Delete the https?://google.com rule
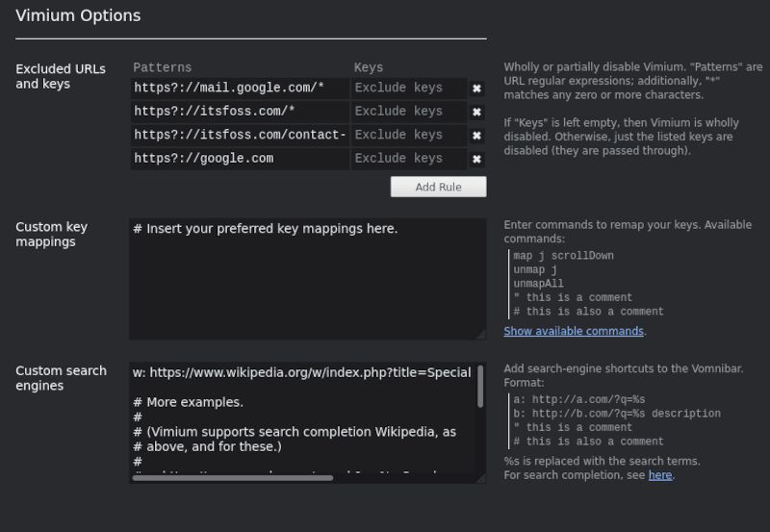This screenshot has height=532, width=770. 476,160
